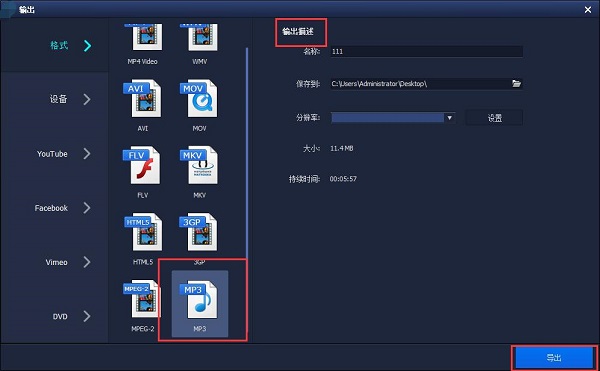Select the HTML5 format icon
Screen dimensions: 600x371
143,232
